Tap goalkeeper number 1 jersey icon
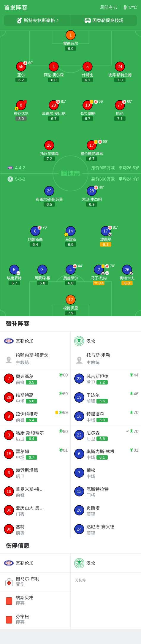Screen dimensions: 141x644 click(70, 35)
